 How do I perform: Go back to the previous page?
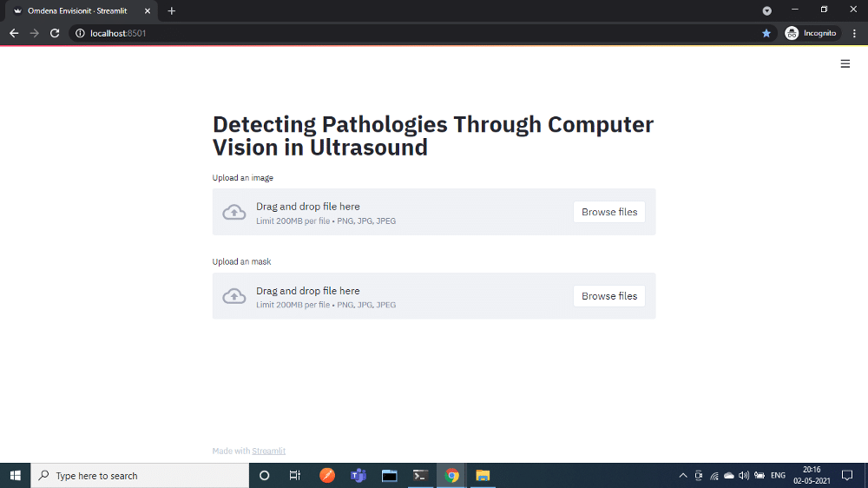(14, 33)
